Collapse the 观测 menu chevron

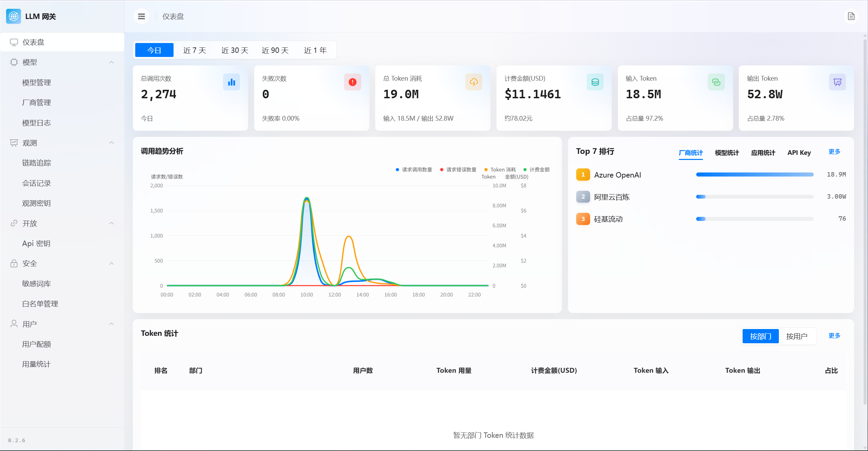pyautogui.click(x=112, y=143)
